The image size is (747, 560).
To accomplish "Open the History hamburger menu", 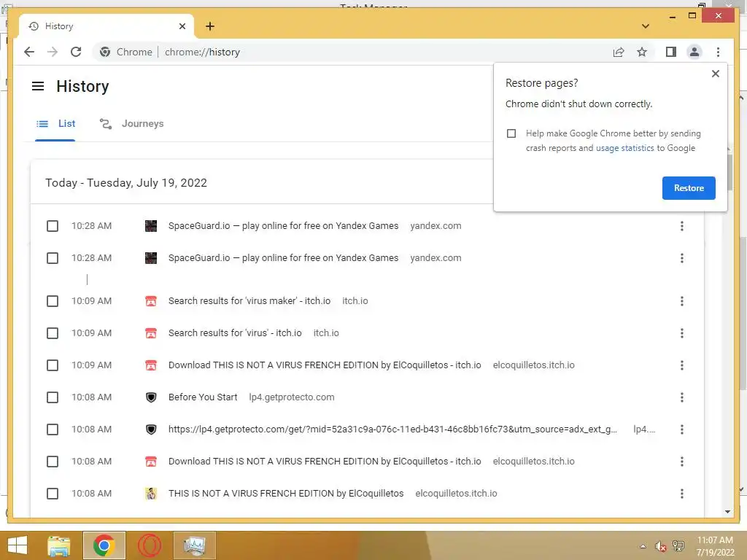I will 38,86.
